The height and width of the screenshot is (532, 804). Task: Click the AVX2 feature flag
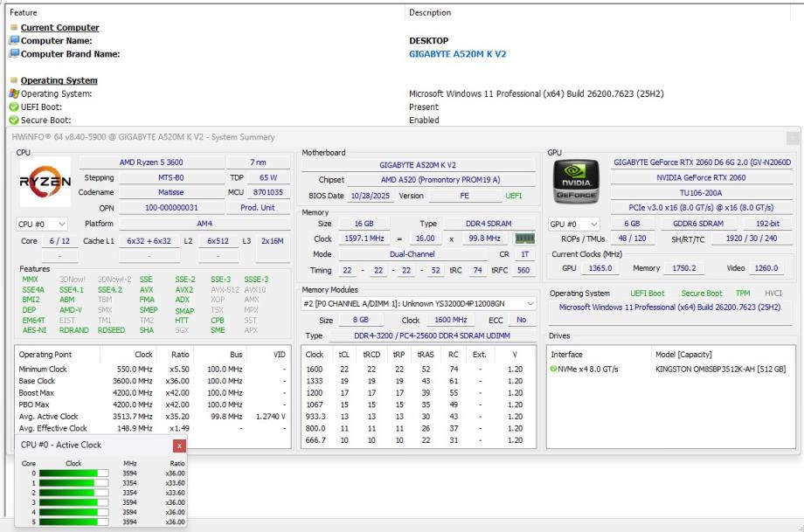pyautogui.click(x=184, y=289)
